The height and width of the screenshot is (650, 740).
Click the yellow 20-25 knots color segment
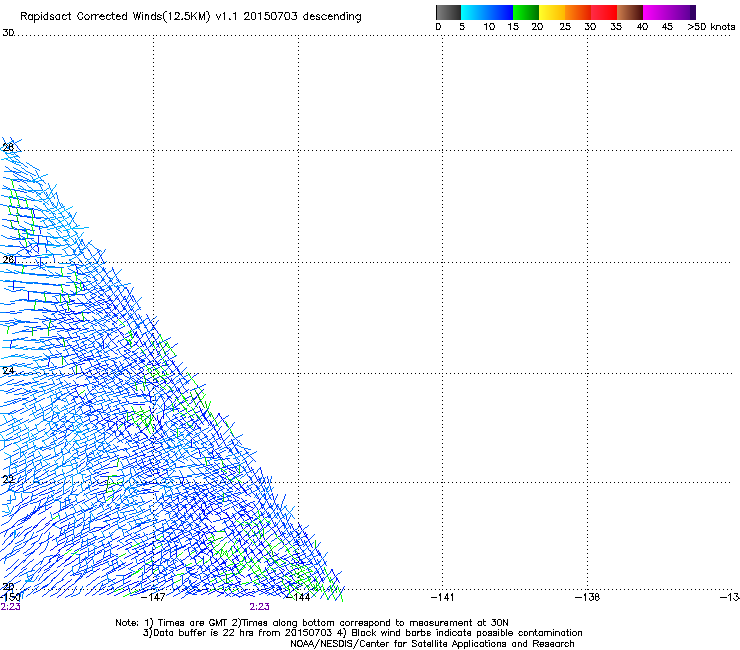(x=552, y=12)
